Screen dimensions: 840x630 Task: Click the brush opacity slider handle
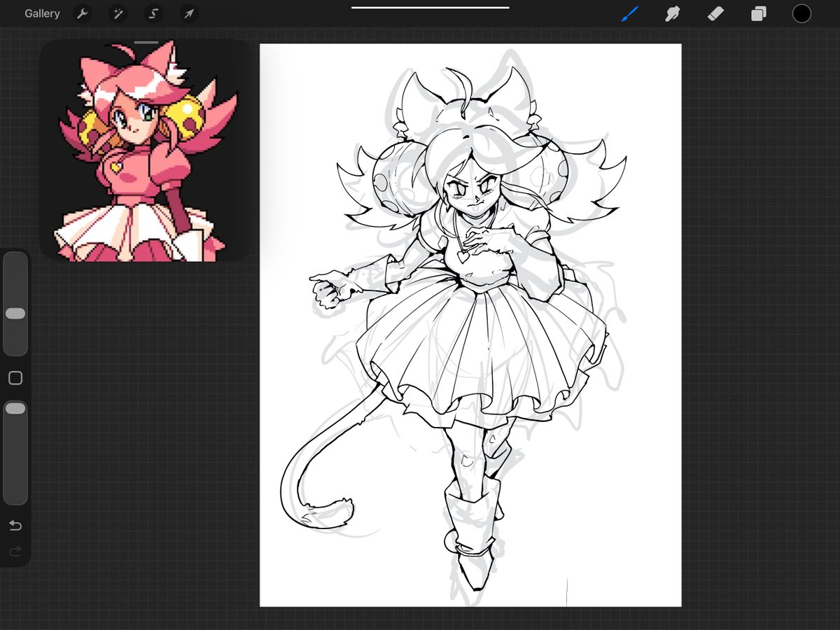pyautogui.click(x=15, y=408)
